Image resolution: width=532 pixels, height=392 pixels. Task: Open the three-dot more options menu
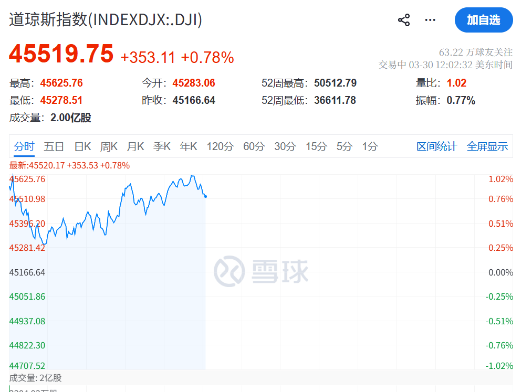[430, 20]
